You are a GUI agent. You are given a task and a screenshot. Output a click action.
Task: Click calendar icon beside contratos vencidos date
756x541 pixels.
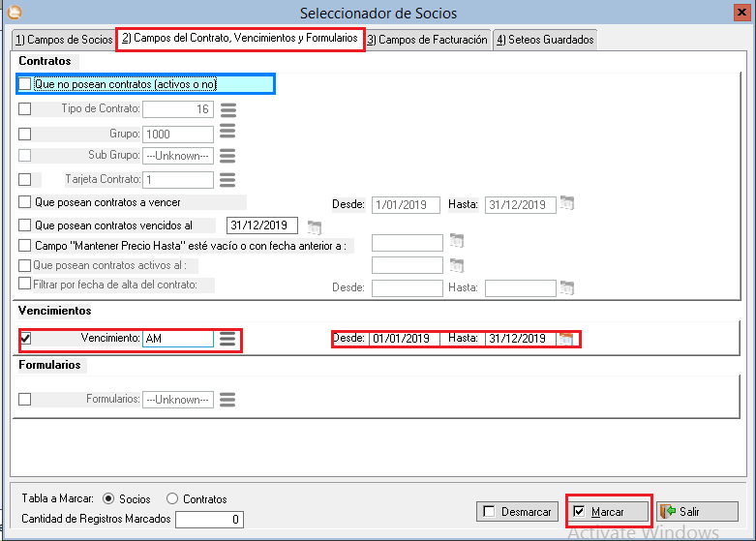[x=314, y=226]
